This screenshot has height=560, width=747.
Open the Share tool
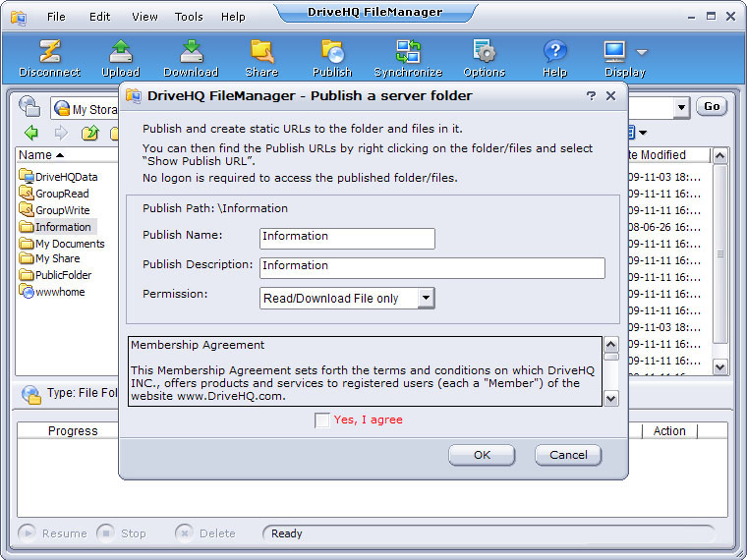point(261,58)
